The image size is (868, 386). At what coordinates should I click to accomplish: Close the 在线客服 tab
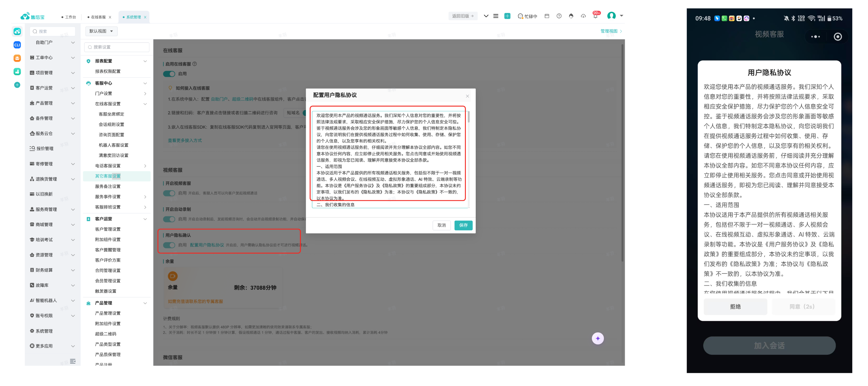(x=110, y=17)
